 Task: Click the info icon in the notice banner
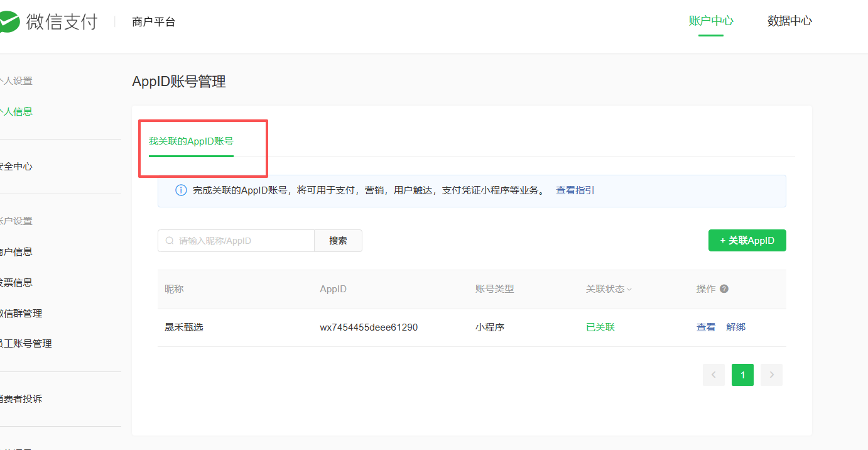(181, 190)
